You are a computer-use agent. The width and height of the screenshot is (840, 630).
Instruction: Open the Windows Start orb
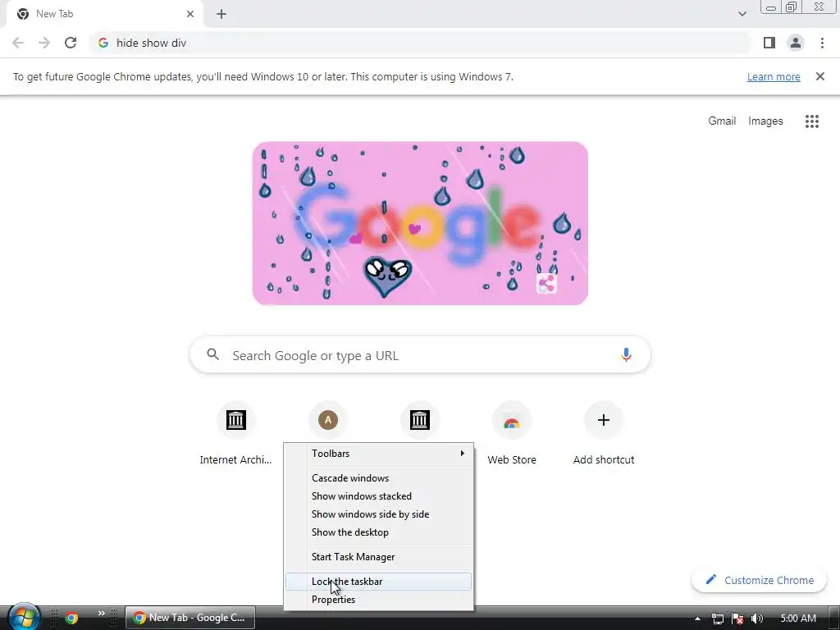tap(24, 617)
